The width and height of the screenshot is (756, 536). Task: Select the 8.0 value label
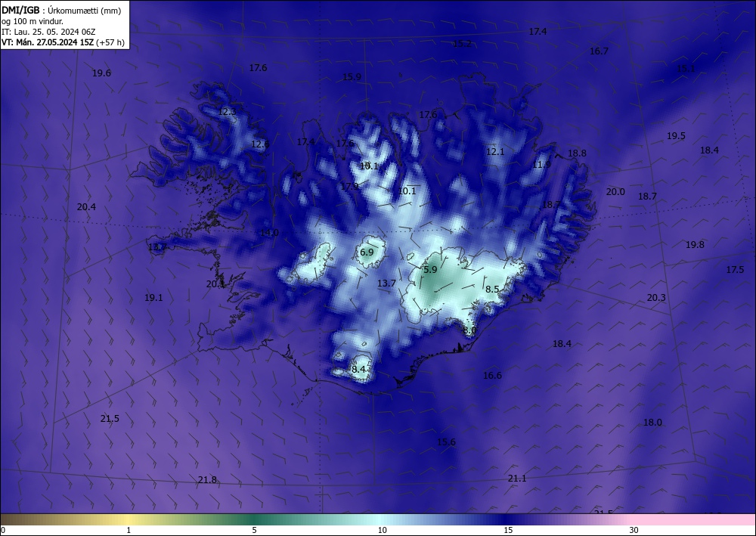(469, 330)
